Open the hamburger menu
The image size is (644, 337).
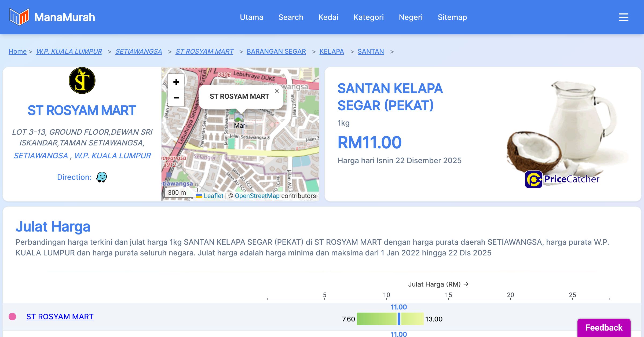623,17
